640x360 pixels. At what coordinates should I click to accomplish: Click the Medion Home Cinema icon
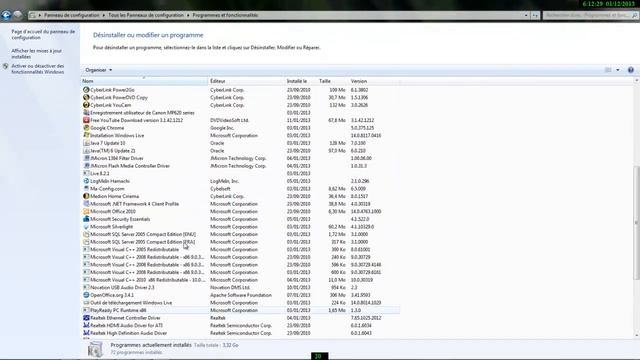coord(86,196)
